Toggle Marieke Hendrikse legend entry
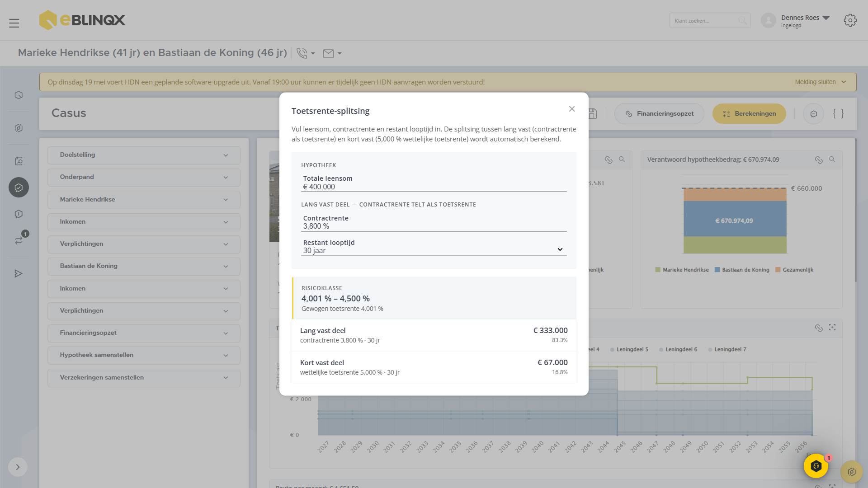The height and width of the screenshot is (488, 868). [x=682, y=270]
